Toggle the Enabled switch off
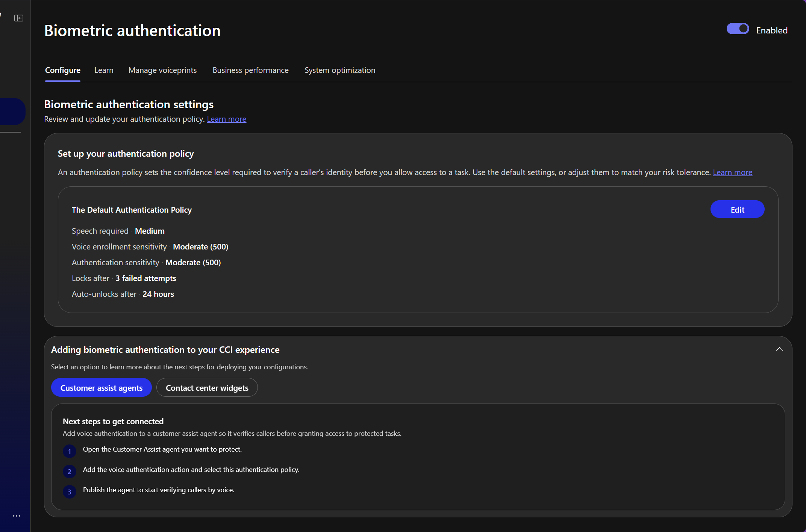This screenshot has width=806, height=532. pyautogui.click(x=738, y=29)
